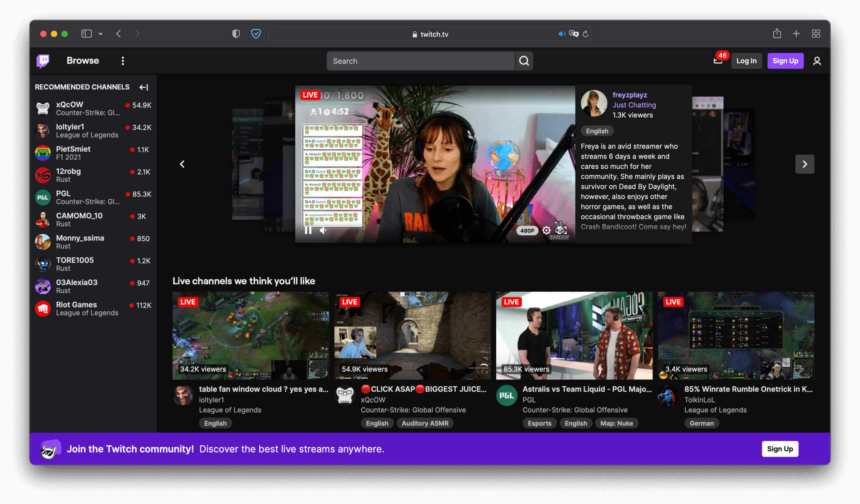Open TORE1005 channel in sidebar

coord(93,264)
